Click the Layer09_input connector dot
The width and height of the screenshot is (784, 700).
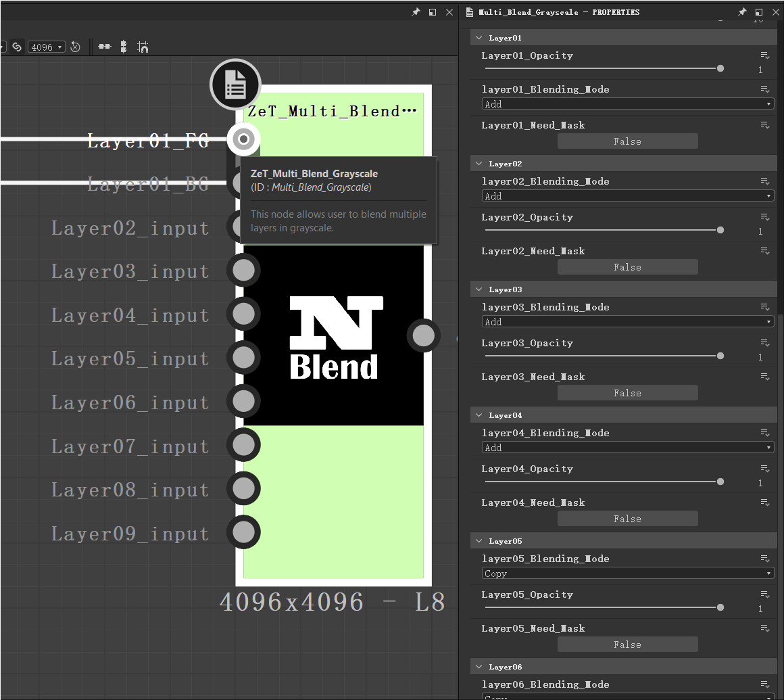(243, 532)
